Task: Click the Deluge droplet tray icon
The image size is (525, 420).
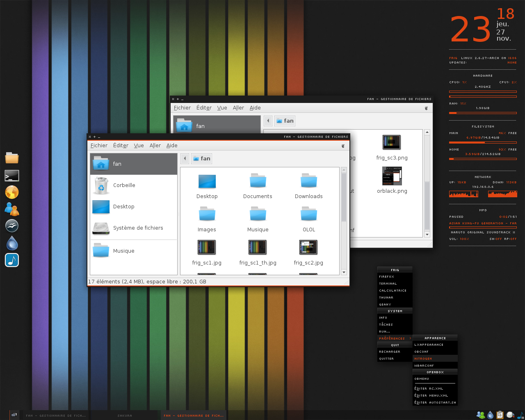Action: (490, 415)
